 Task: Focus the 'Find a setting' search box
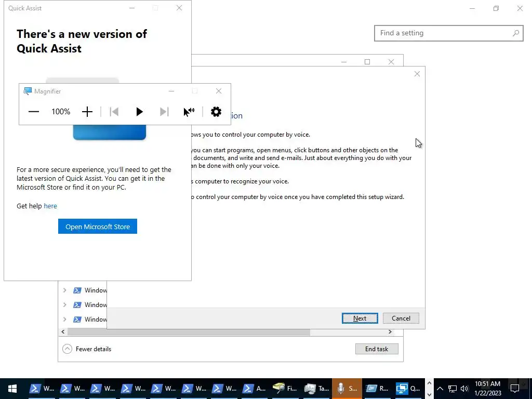(448, 33)
